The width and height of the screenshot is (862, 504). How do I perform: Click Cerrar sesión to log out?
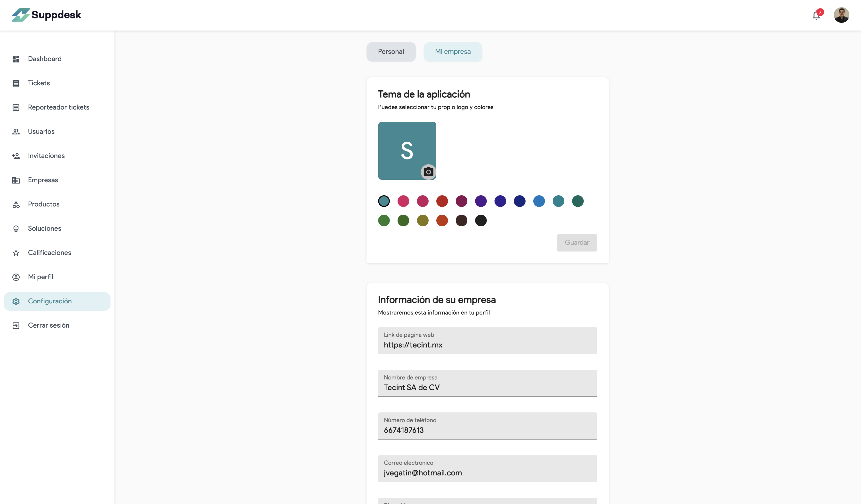[x=48, y=325]
